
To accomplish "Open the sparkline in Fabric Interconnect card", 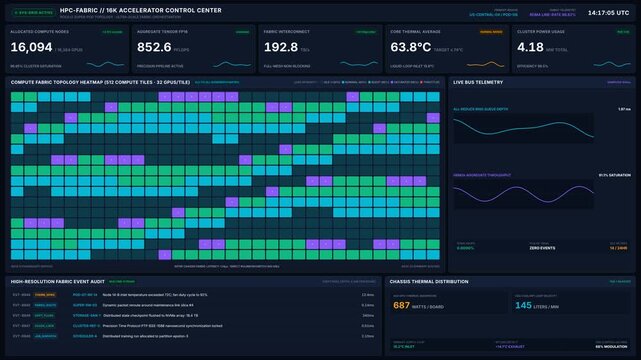I will [x=359, y=64].
